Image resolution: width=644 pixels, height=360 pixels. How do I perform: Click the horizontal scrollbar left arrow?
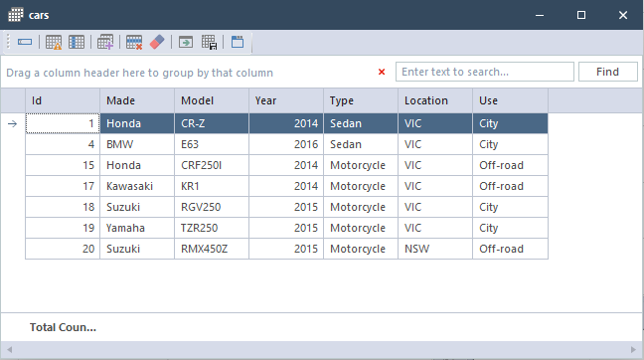9,350
